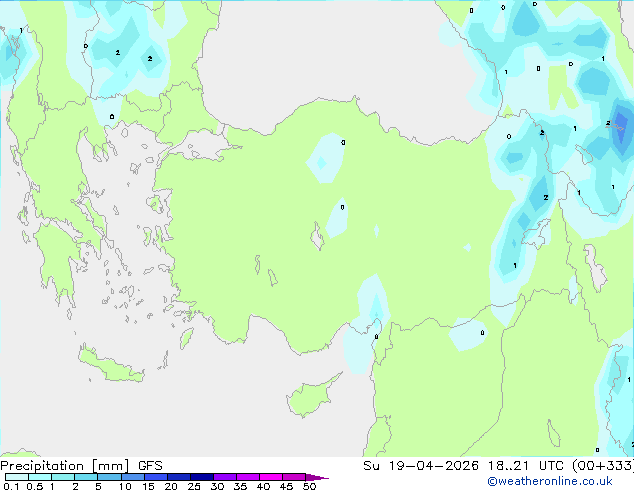634x490 pixels.
Task: Click the 15–20 mm legend color box
Action: click(x=155, y=477)
